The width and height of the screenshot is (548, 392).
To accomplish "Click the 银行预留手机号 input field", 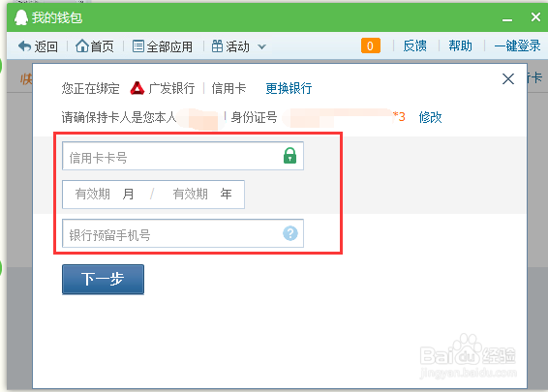I will click(183, 233).
